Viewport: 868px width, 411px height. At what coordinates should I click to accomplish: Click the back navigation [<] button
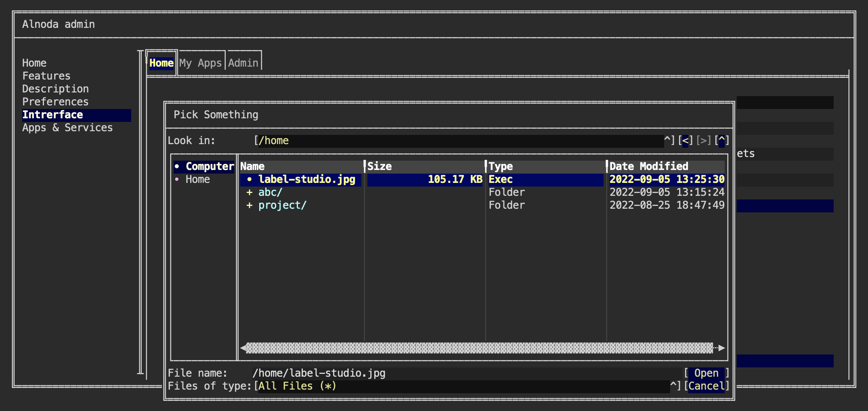685,140
